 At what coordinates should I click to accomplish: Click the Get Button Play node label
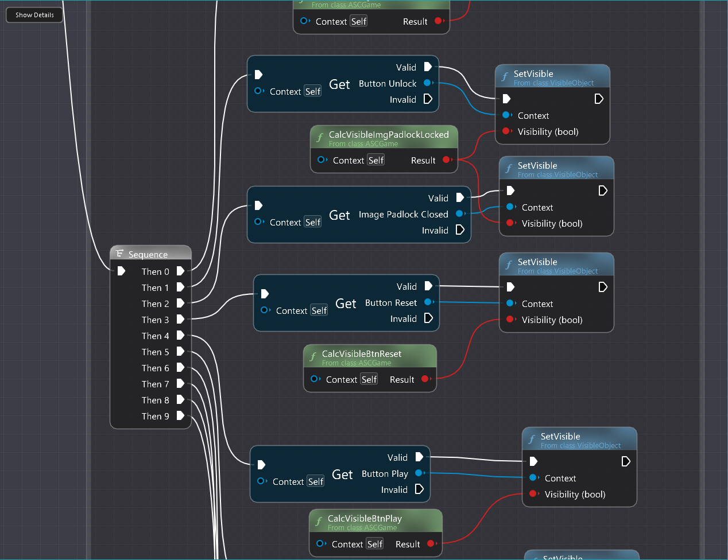click(x=342, y=475)
